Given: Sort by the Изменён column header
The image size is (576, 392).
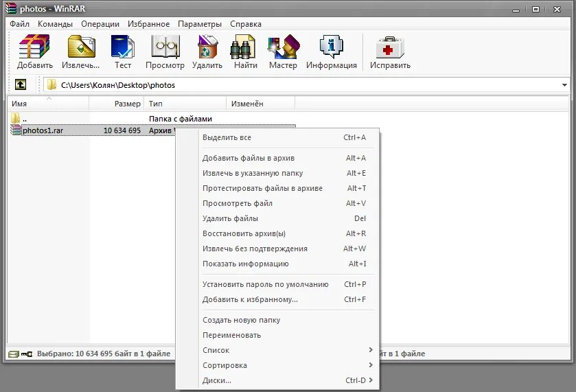Looking at the screenshot, I should tap(260, 104).
